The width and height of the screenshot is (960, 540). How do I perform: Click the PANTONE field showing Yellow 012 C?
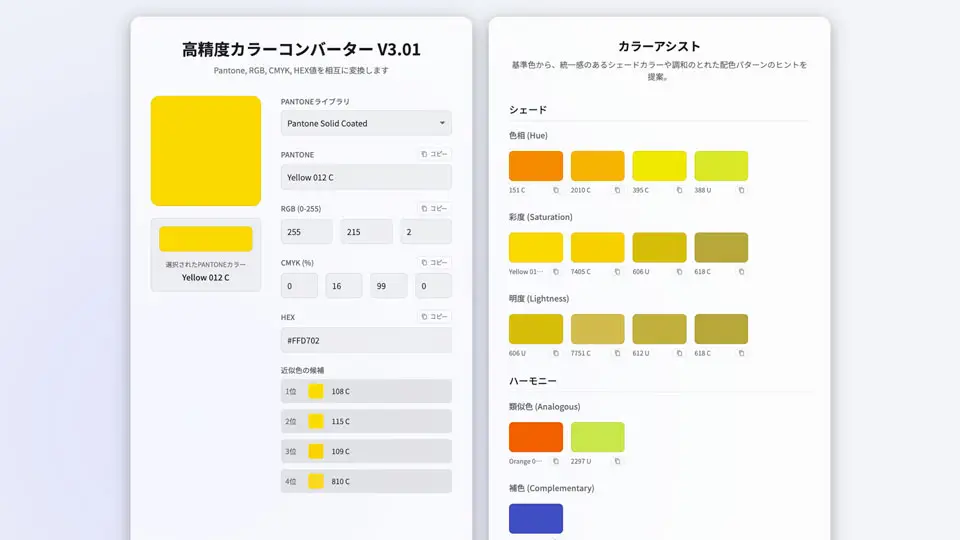tap(366, 177)
